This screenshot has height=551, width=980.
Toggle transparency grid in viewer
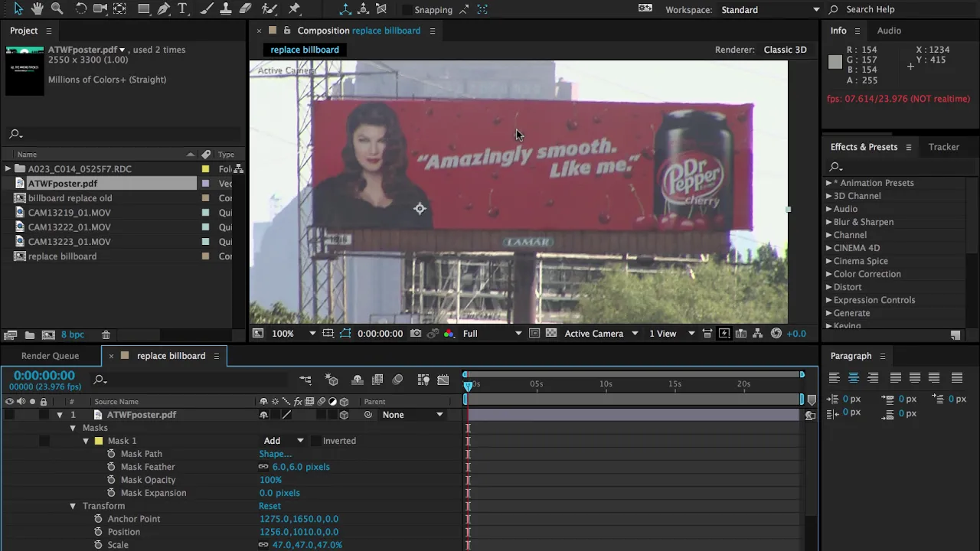click(x=550, y=334)
